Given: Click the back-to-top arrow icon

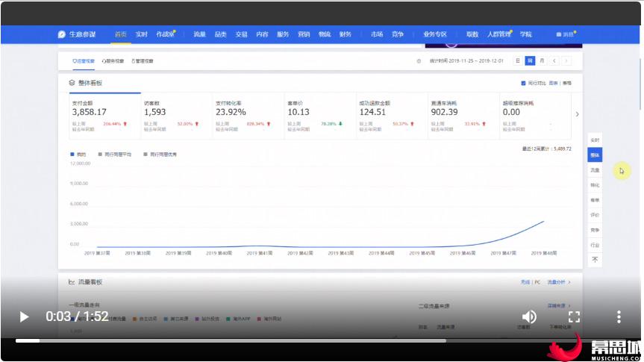Looking at the screenshot, I should (x=595, y=260).
